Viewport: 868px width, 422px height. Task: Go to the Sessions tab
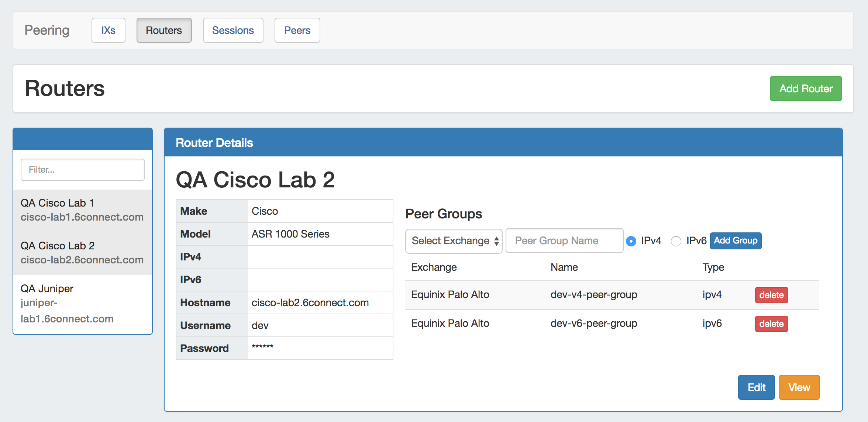tap(233, 30)
